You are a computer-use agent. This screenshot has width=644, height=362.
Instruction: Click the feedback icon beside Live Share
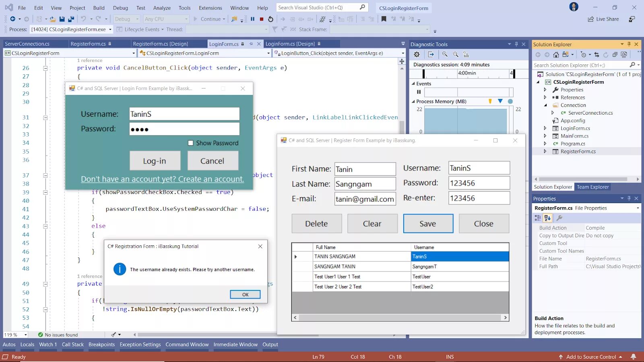[632, 19]
